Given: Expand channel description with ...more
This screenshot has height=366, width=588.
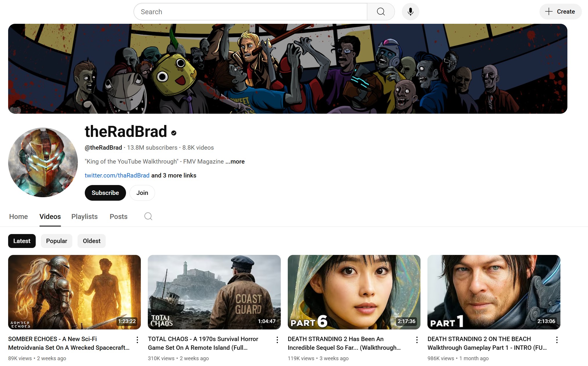Looking at the screenshot, I should (x=235, y=162).
